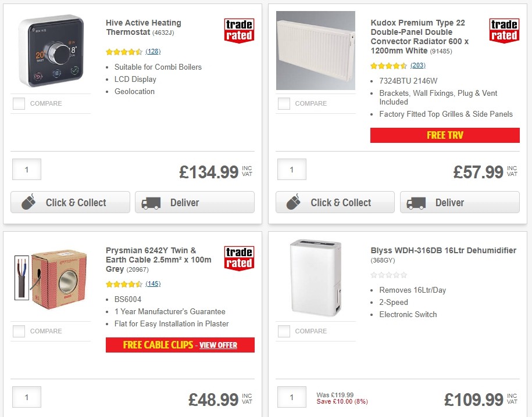Screen dimensions: 532x417
Task: Click Deliver for the Prysmian cable
Action: (195, 415)
